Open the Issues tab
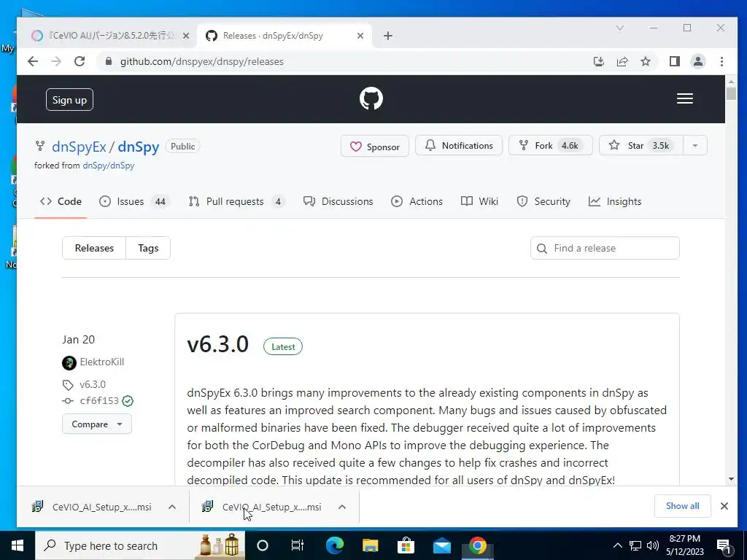The height and width of the screenshot is (560, 747). point(133,201)
